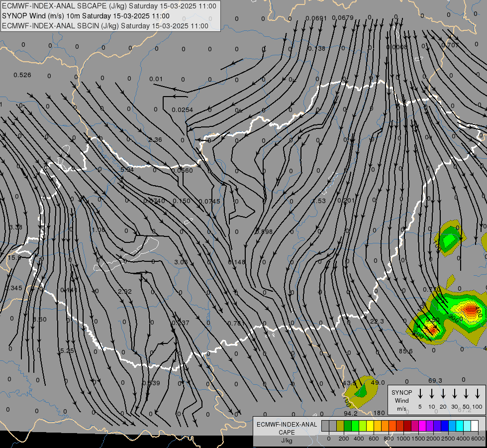Click the 0.0254 value on the map

click(183, 110)
